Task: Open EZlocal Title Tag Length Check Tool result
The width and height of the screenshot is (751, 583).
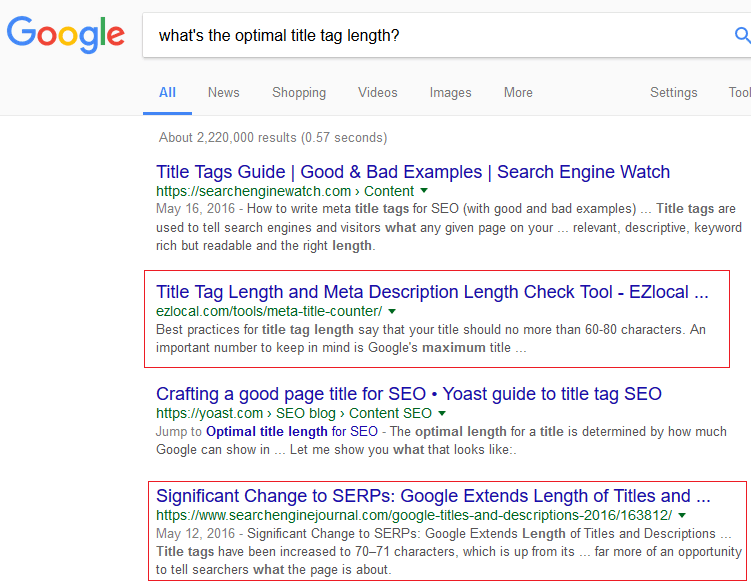Action: [432, 292]
